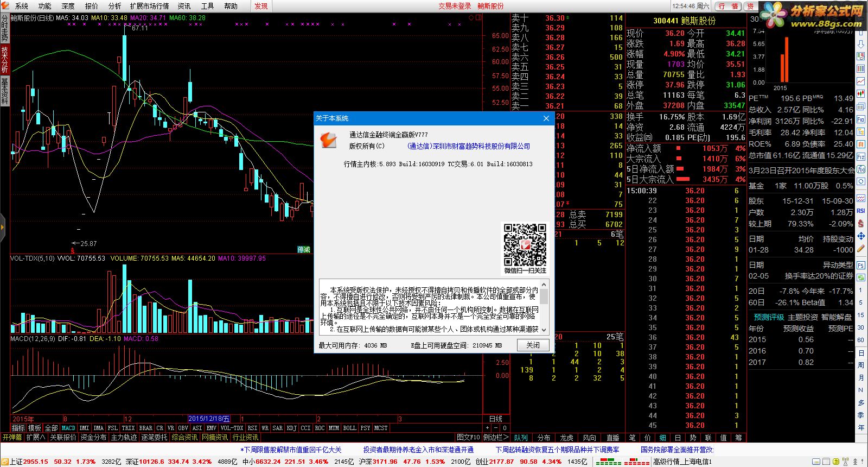
Task: Click the Tongdaxin logo in about dialog
Action: [328, 140]
